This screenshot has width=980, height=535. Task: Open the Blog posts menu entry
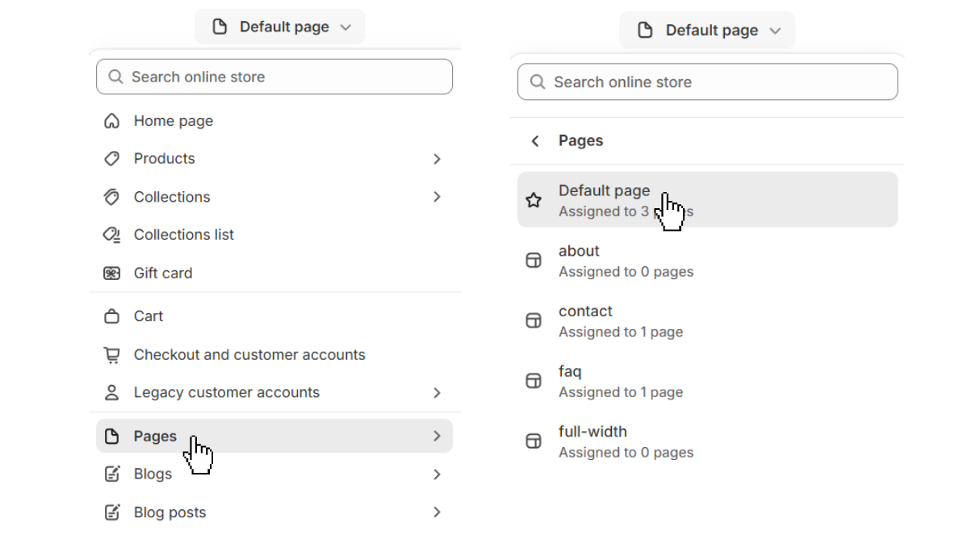pyautogui.click(x=170, y=512)
